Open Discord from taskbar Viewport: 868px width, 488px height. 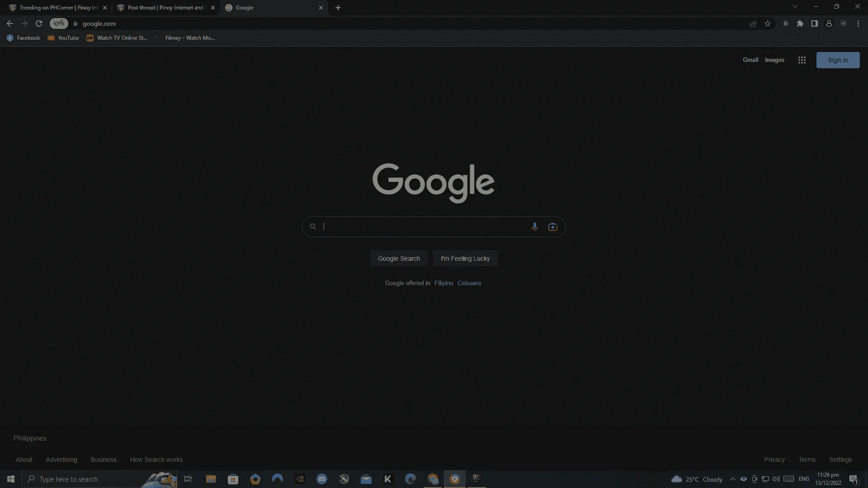click(321, 479)
